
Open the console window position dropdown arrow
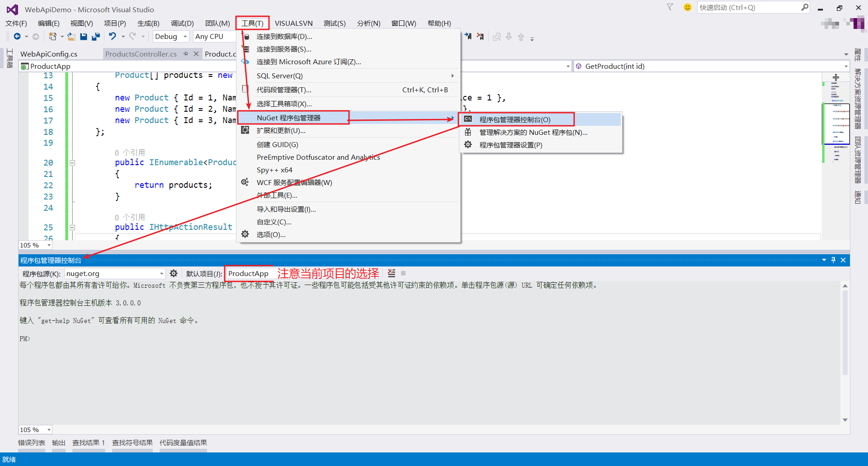pos(824,260)
